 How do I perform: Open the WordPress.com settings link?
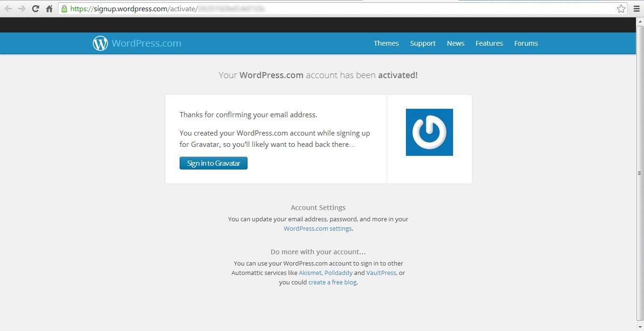[x=318, y=228]
